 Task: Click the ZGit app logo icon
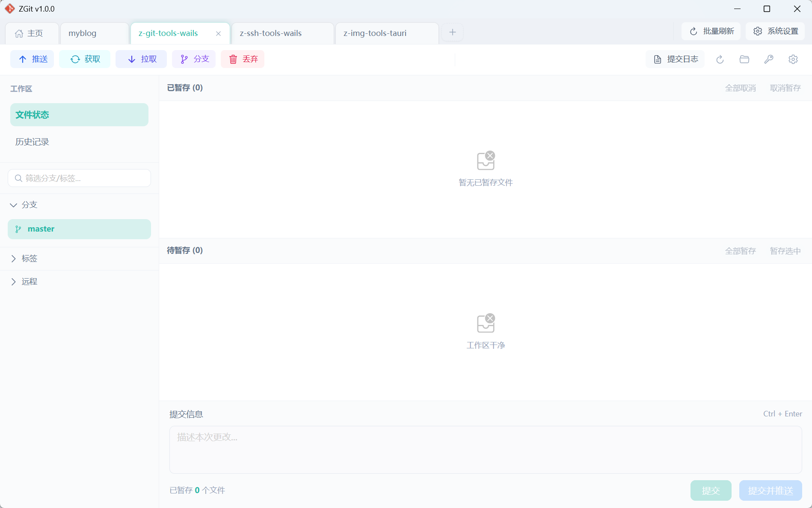(x=9, y=9)
